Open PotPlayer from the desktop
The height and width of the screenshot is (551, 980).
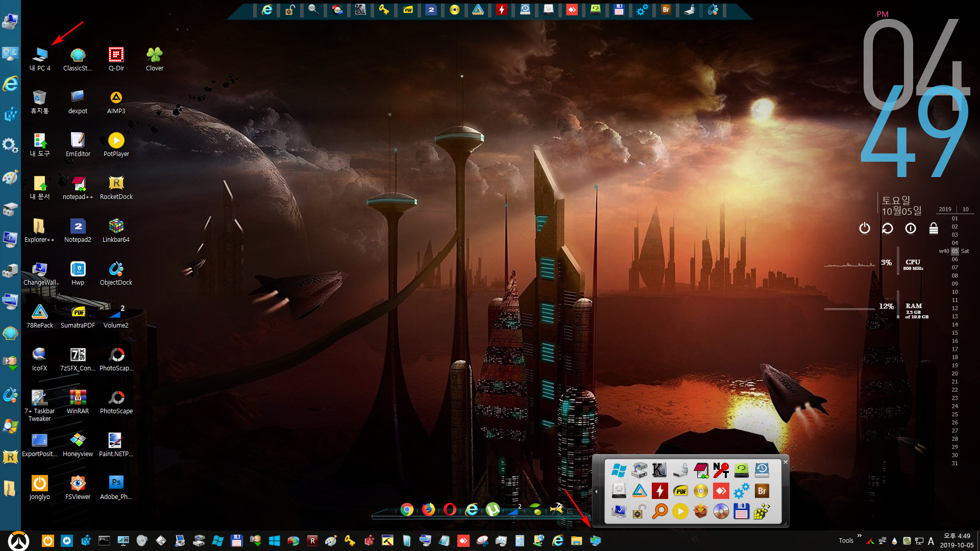[116, 144]
